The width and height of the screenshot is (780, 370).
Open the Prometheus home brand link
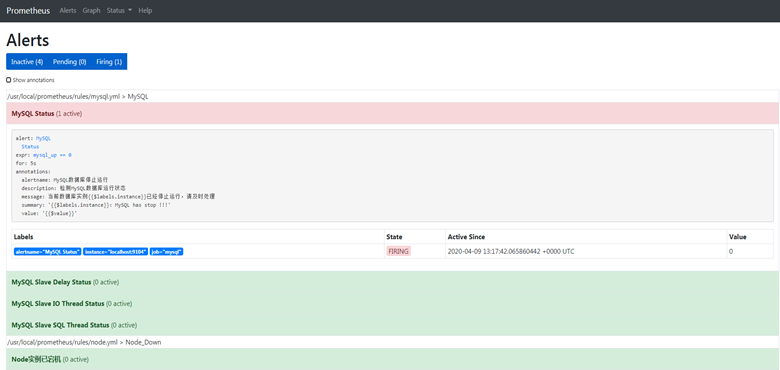pyautogui.click(x=28, y=10)
